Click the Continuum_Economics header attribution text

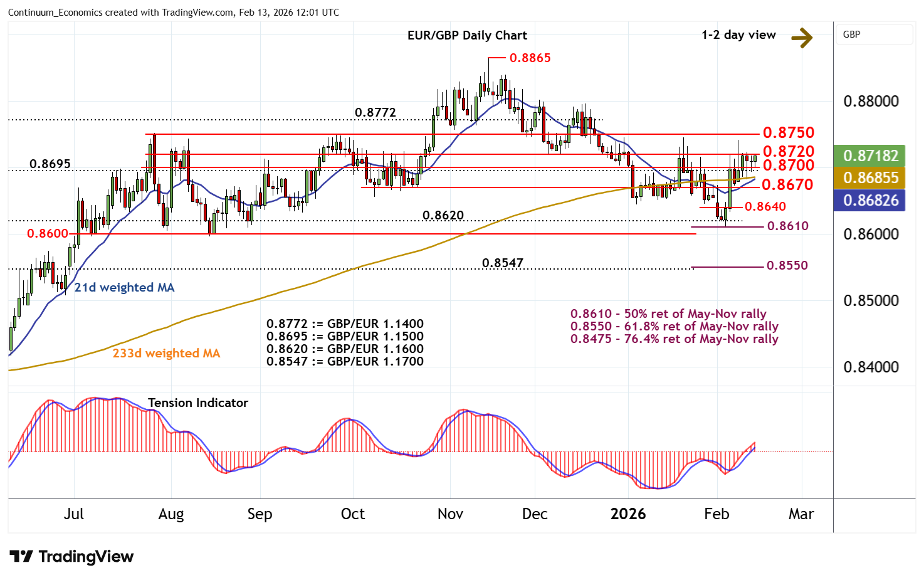tap(173, 13)
